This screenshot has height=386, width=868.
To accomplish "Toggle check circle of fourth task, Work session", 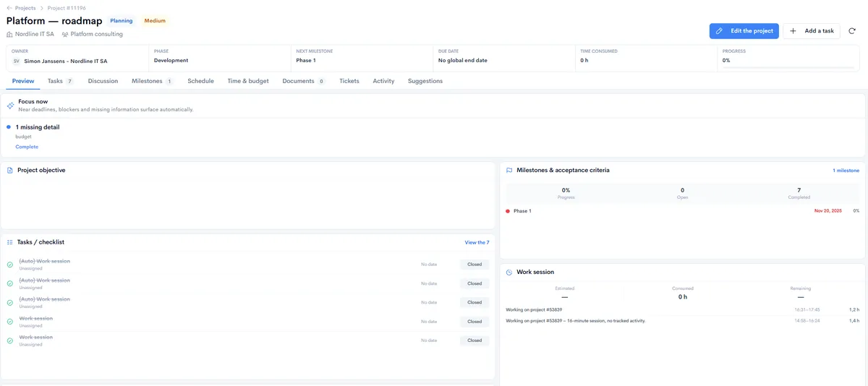I will (10, 322).
